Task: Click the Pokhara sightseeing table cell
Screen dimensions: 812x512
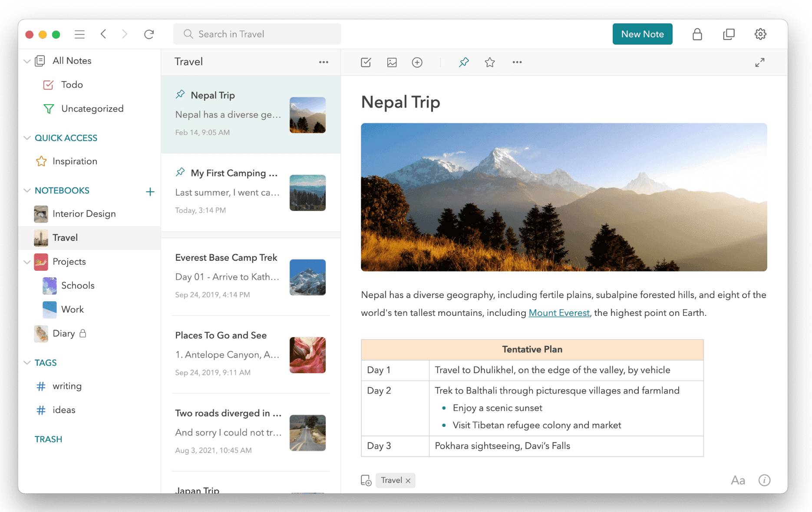Action: click(566, 446)
